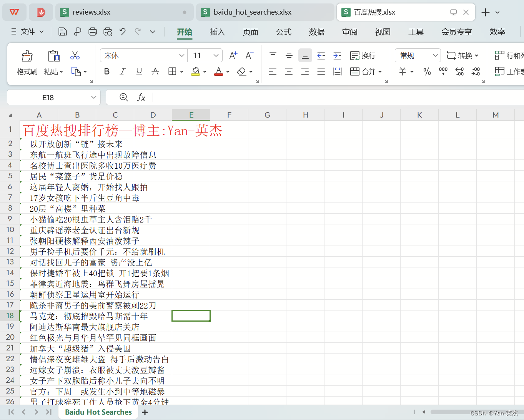The width and height of the screenshot is (524, 420).
Task: Justify text alignment icon
Action: pos(321,71)
